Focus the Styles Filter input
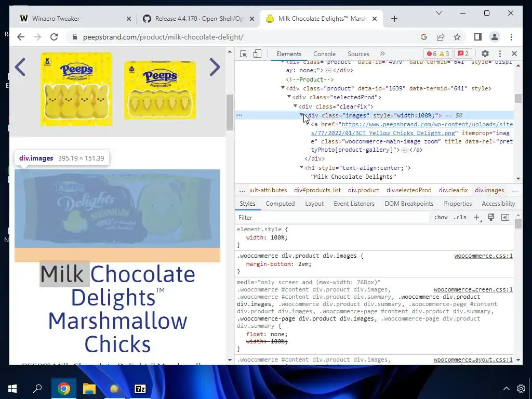The image size is (532, 399). (x=332, y=218)
